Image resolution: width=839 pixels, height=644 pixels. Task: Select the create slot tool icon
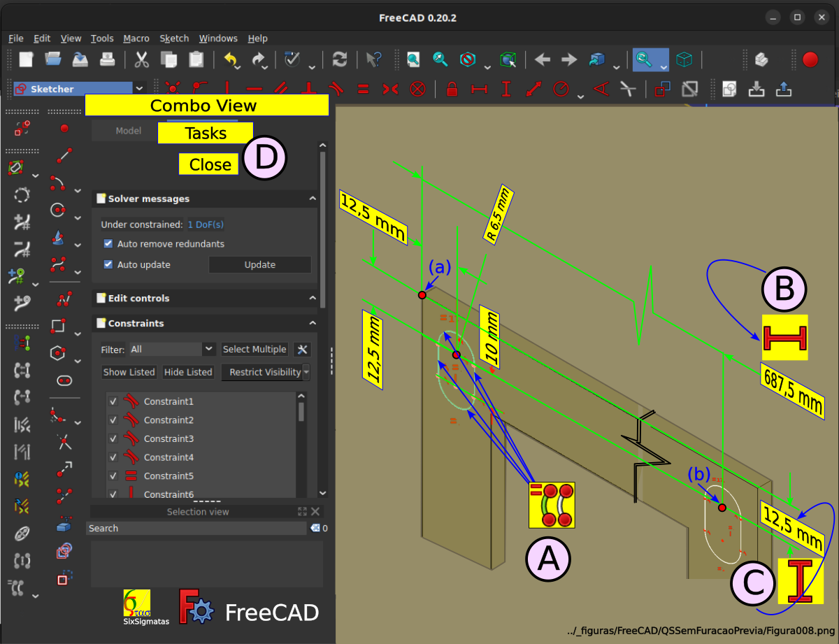[x=64, y=380]
